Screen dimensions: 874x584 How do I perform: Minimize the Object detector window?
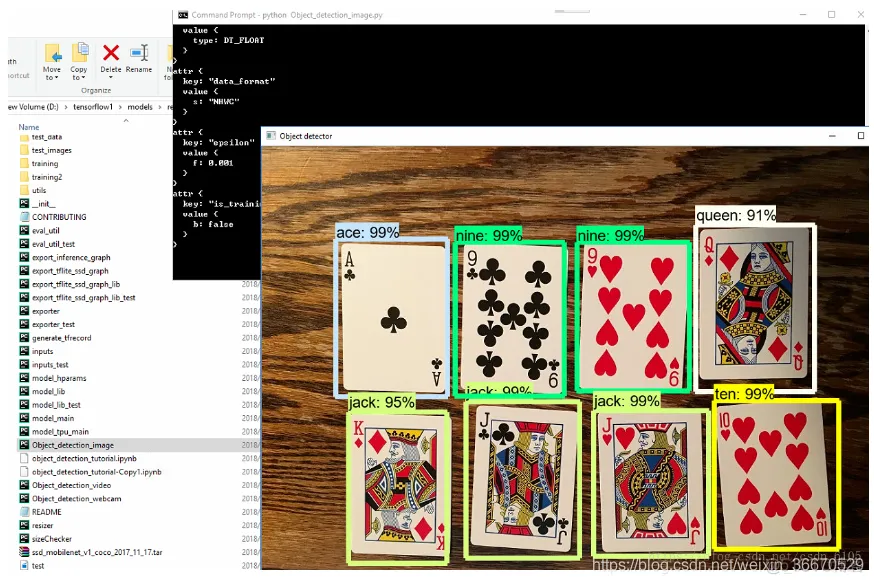click(832, 136)
